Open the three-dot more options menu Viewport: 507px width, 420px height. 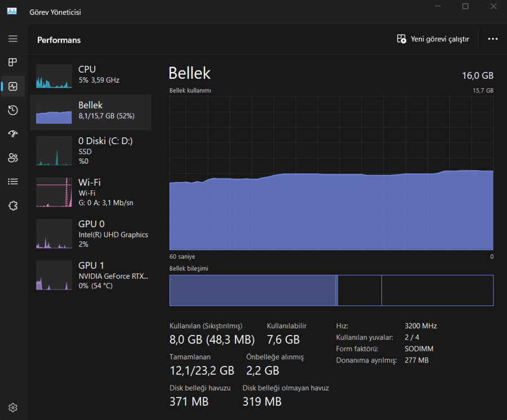[x=492, y=39]
